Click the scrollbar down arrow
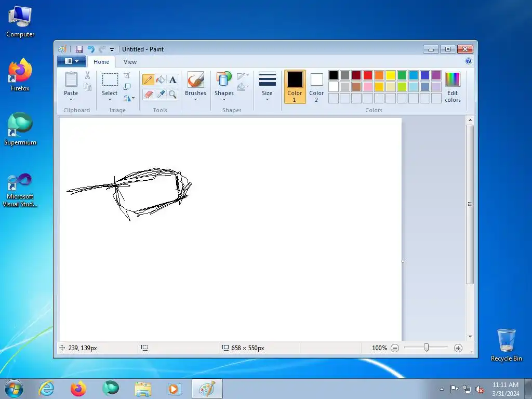This screenshot has height=399, width=532. pos(470,336)
